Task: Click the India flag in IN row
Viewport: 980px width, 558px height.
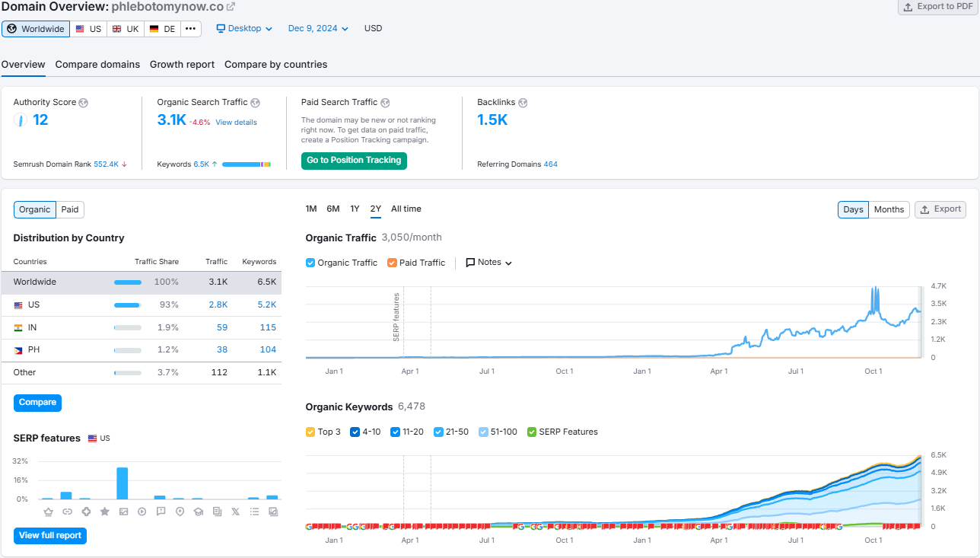Action: [x=18, y=327]
